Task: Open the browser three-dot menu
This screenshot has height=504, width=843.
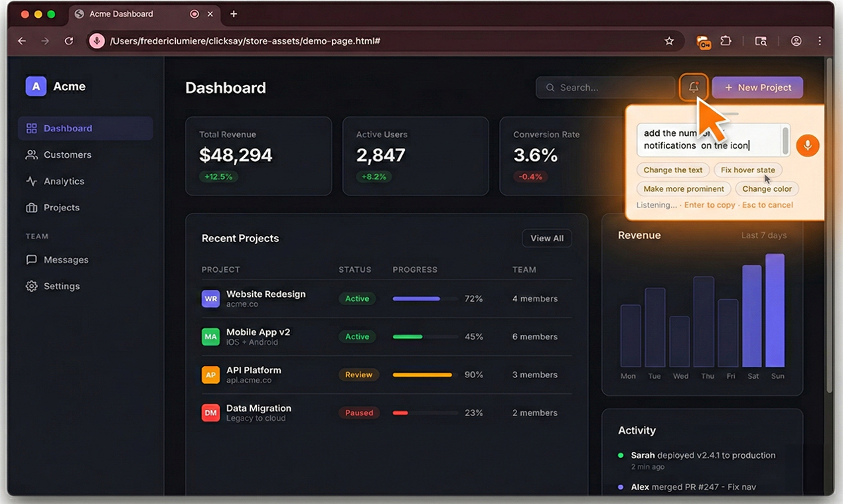Action: click(x=820, y=40)
